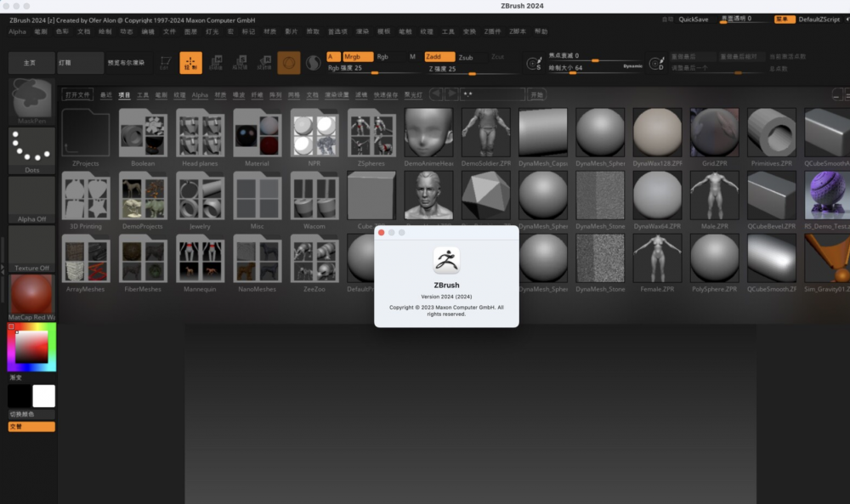
Task: Click the S brush focal icon
Action: (x=534, y=64)
